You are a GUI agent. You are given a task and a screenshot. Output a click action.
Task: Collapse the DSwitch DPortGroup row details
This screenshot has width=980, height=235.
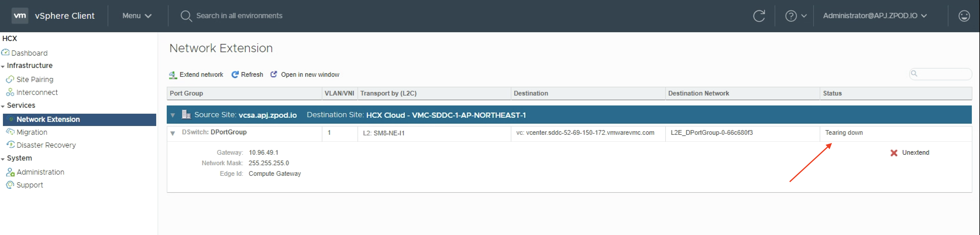[173, 133]
